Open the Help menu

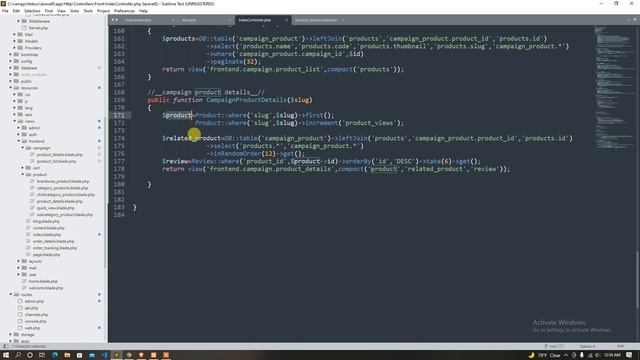143,11
